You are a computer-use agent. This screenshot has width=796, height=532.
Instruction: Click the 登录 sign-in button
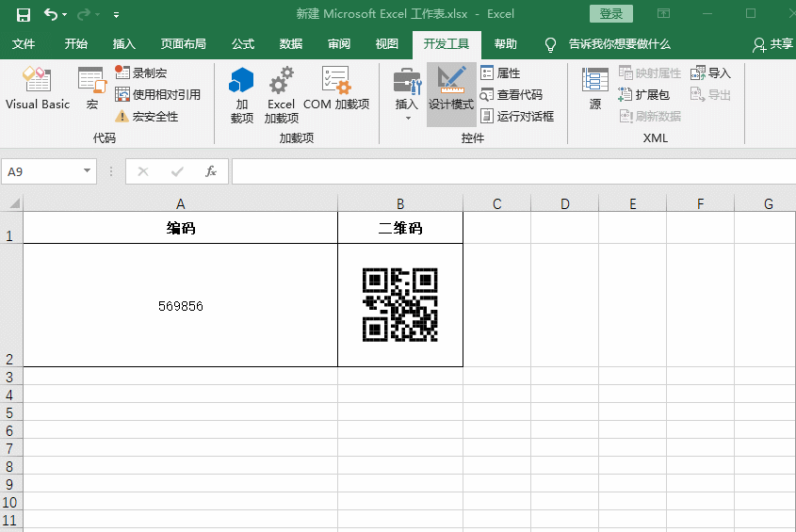(610, 14)
